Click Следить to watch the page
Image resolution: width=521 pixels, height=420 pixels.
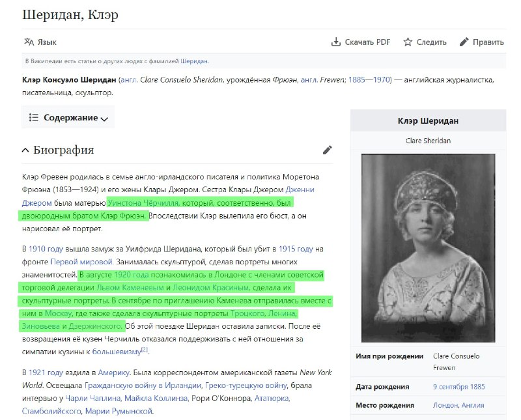(x=425, y=42)
